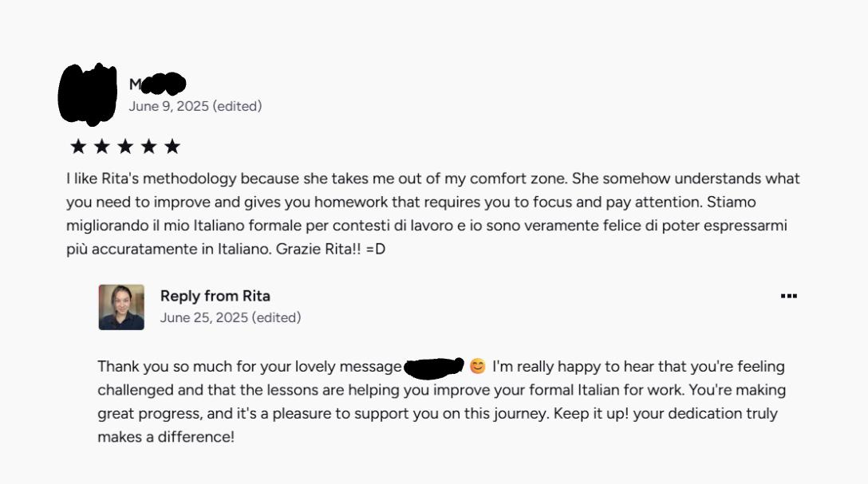Click the 'Reply from Rita' heading
Image resolution: width=868 pixels, height=484 pixels.
coord(215,296)
